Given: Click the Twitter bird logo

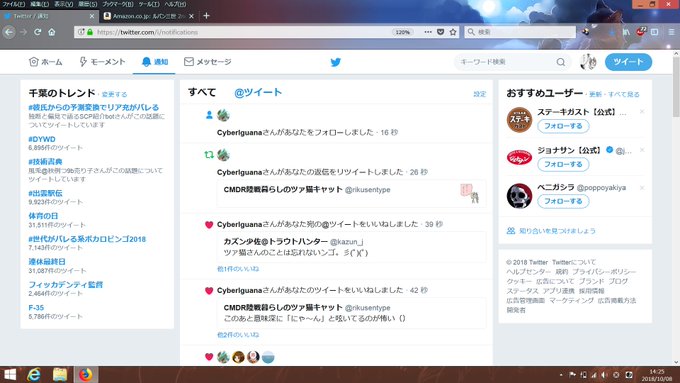Looking at the screenshot, I should click(336, 62).
